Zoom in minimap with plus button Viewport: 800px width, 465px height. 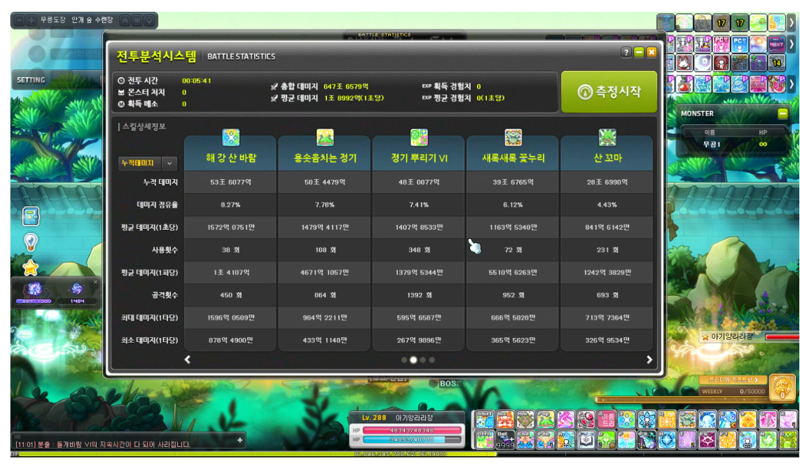coord(31,20)
